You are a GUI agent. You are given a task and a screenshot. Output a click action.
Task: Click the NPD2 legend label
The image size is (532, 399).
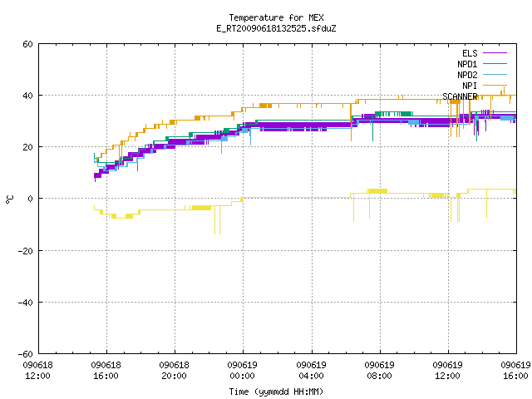click(x=467, y=75)
